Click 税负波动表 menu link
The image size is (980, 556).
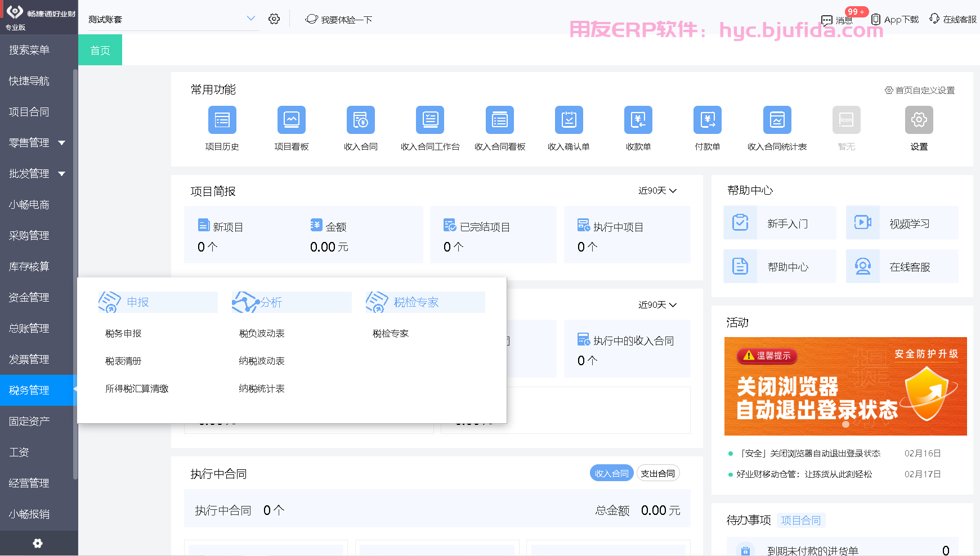tap(262, 333)
